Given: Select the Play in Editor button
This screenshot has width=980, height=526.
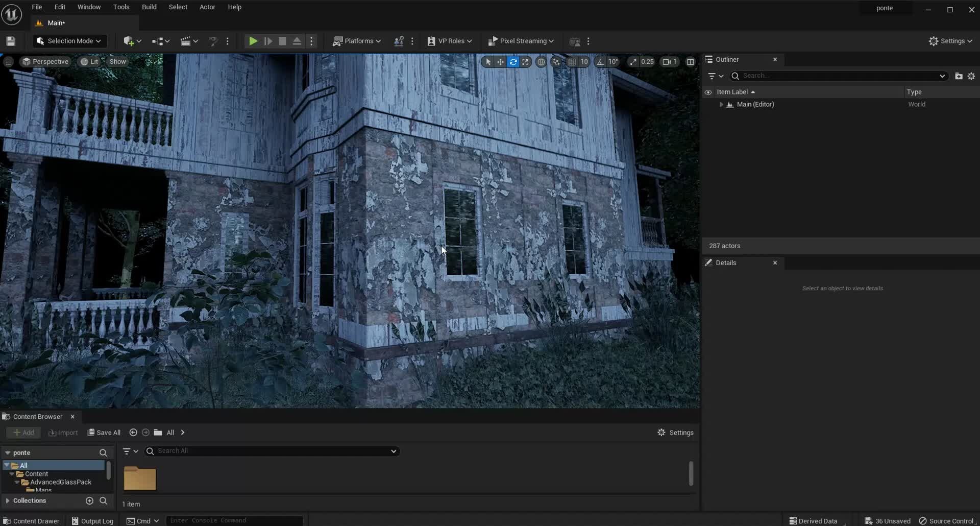Looking at the screenshot, I should 253,41.
